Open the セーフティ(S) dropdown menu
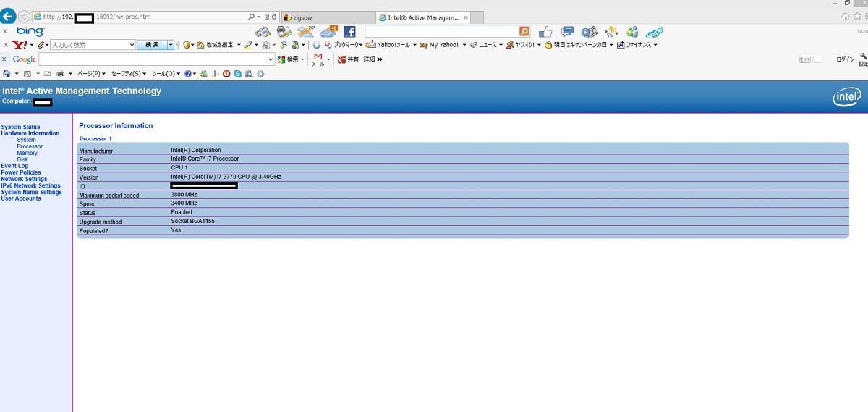This screenshot has height=412, width=868. (128, 73)
